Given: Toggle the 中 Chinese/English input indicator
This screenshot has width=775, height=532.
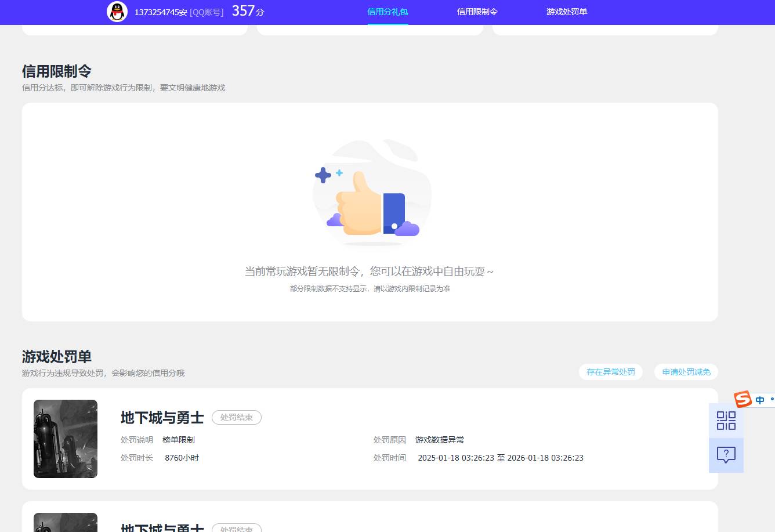Looking at the screenshot, I should tap(759, 400).
